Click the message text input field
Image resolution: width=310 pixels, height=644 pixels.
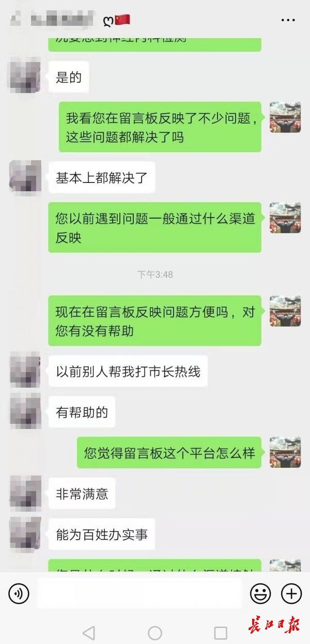tap(139, 593)
